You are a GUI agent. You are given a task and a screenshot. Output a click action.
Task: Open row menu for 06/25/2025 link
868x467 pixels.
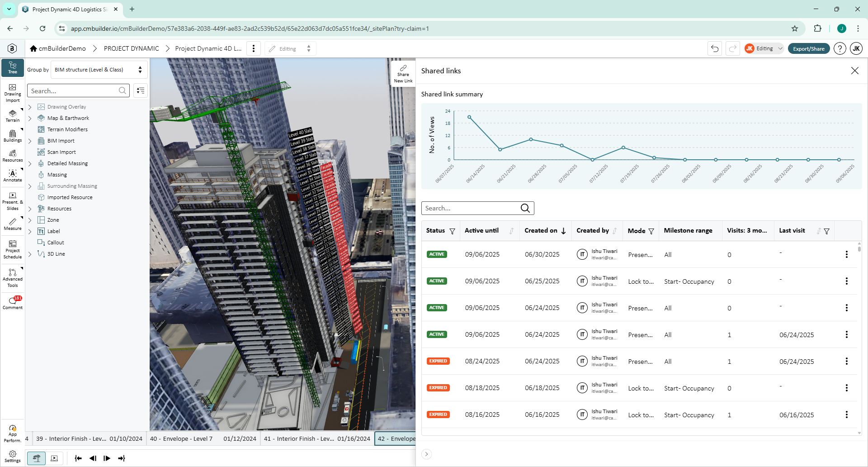coord(847,281)
